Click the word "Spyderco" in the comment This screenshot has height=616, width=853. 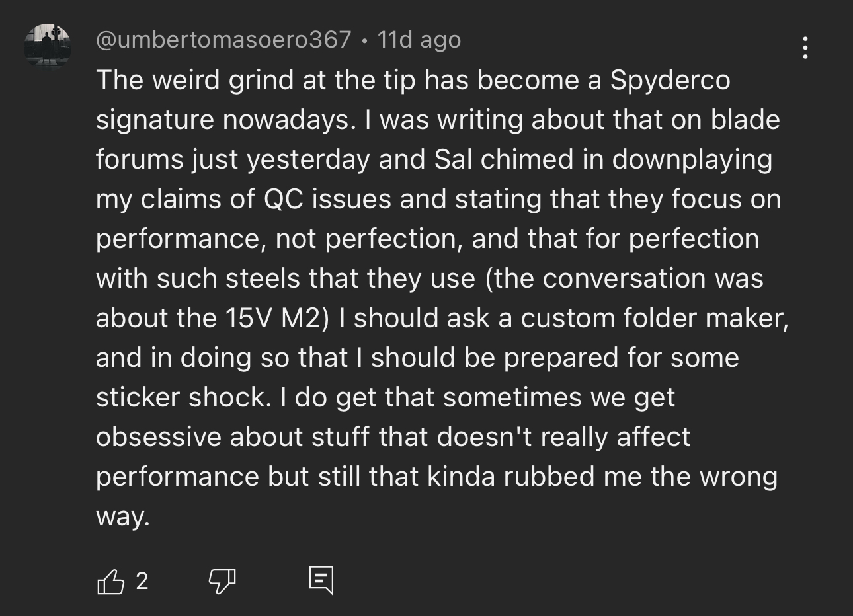point(670,80)
